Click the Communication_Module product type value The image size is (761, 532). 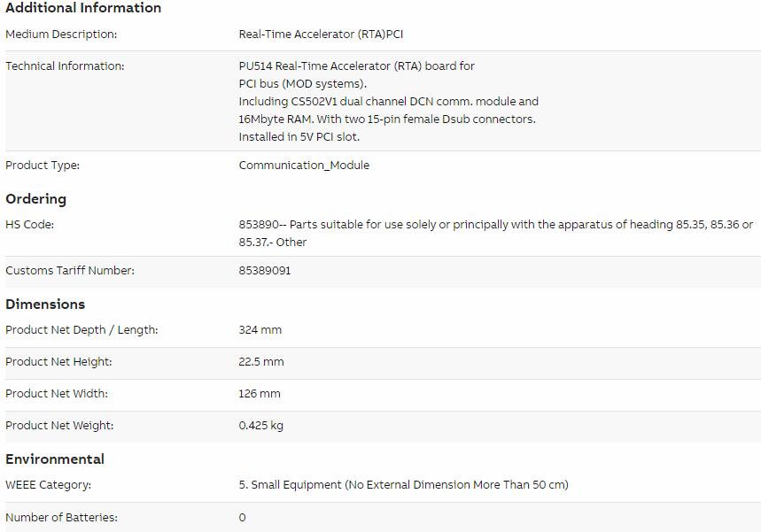pos(304,166)
